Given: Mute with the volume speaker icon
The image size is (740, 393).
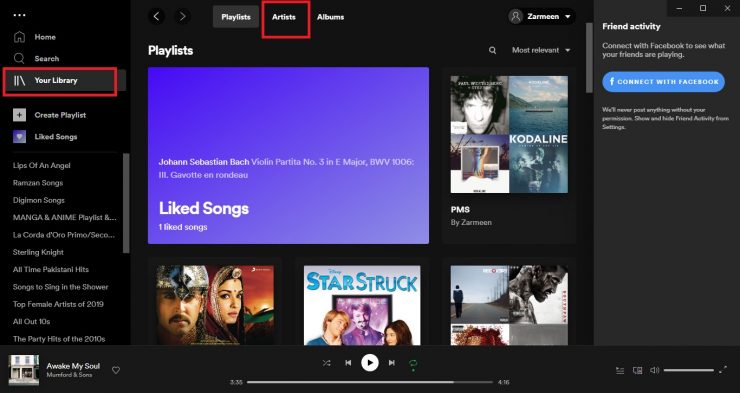Looking at the screenshot, I should coord(654,370).
